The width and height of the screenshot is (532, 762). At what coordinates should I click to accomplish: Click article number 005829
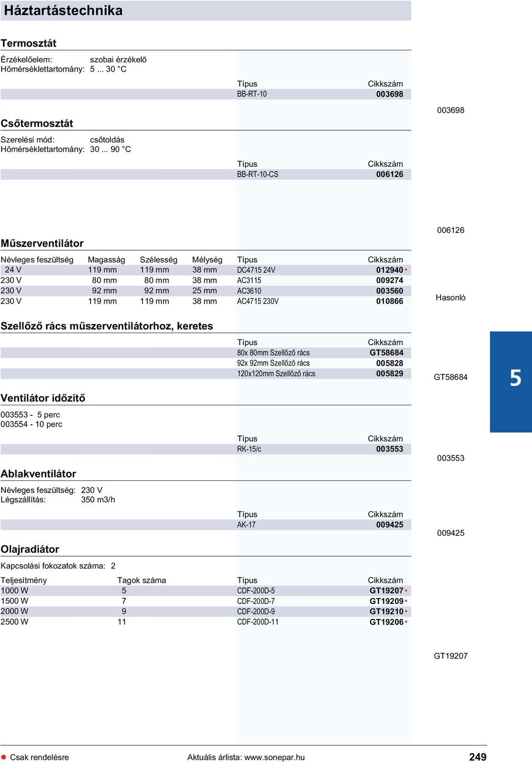point(390,374)
